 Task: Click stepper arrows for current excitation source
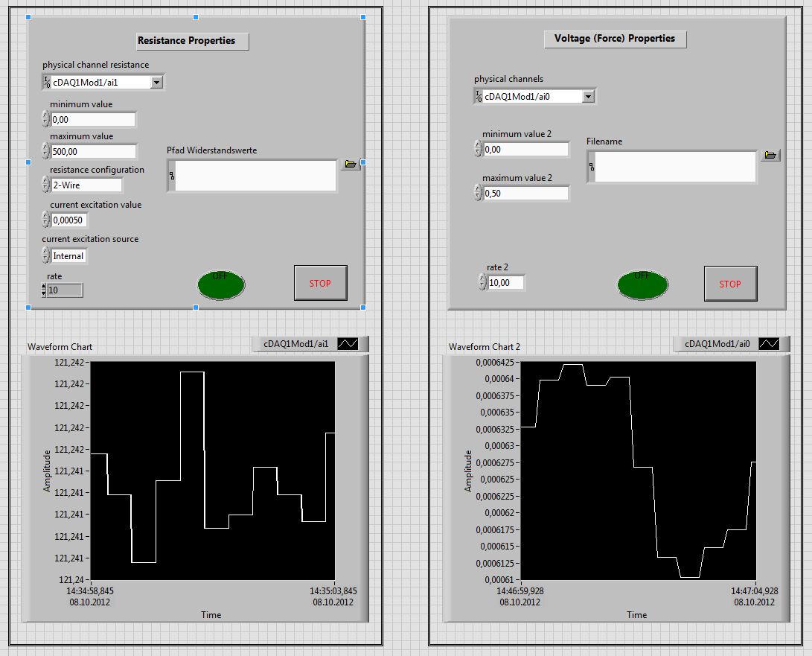[45, 255]
